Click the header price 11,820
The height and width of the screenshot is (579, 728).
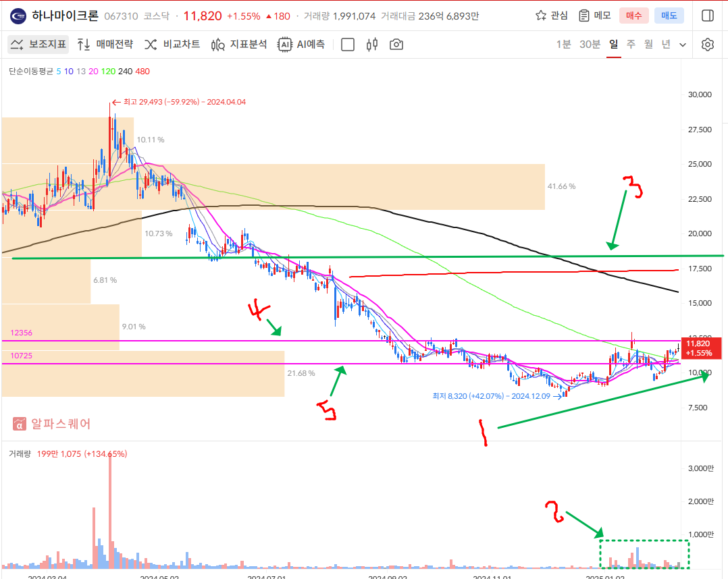(x=203, y=16)
